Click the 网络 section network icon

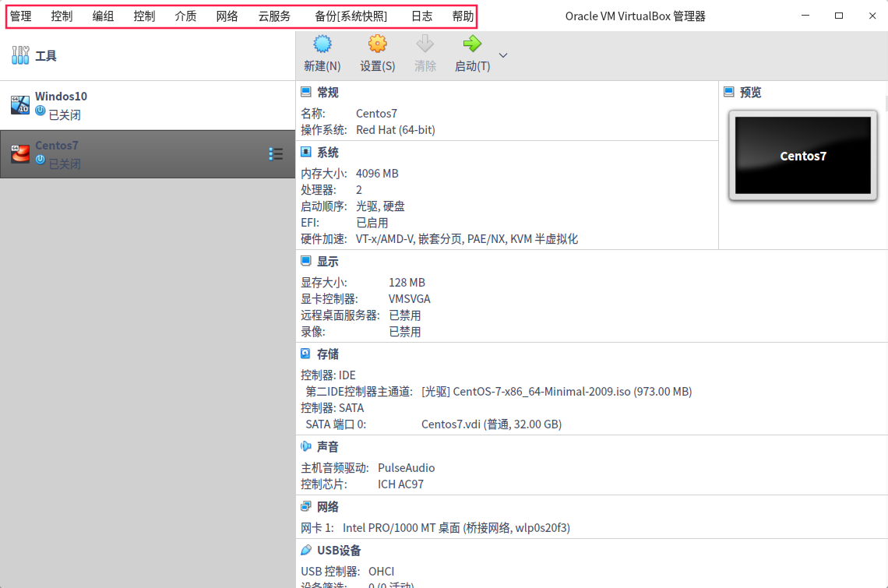click(306, 506)
